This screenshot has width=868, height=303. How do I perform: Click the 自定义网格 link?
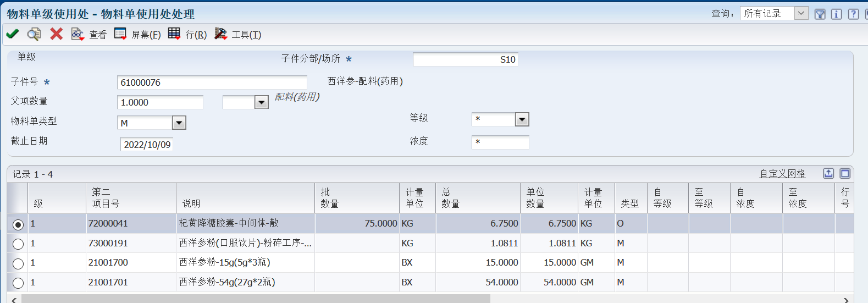click(x=782, y=174)
